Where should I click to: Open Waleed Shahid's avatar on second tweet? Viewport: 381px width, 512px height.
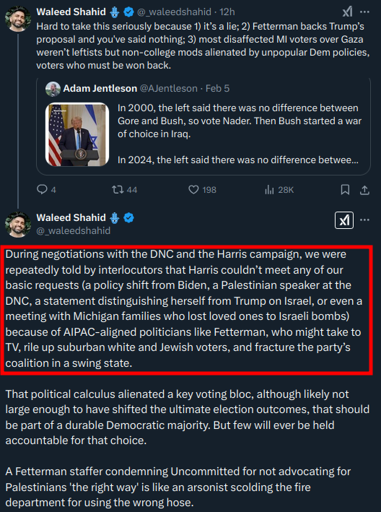point(18,224)
